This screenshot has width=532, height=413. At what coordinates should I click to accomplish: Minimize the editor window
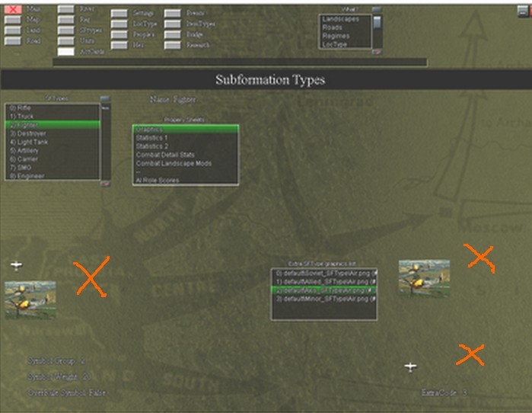[x=523, y=11]
